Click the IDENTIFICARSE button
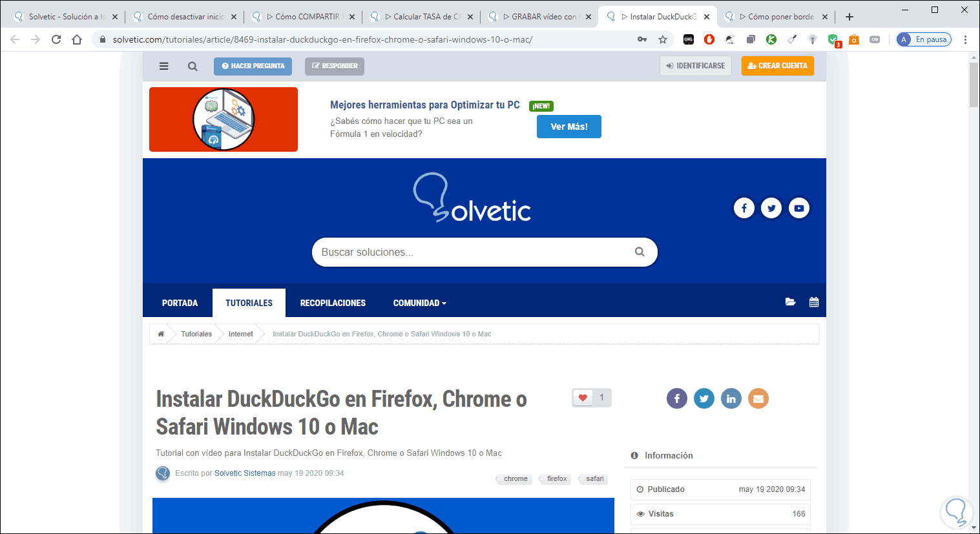Image resolution: width=980 pixels, height=534 pixels. (x=696, y=66)
